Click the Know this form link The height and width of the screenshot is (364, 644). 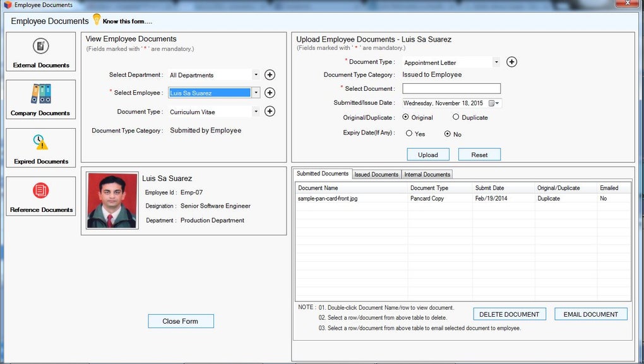[127, 21]
